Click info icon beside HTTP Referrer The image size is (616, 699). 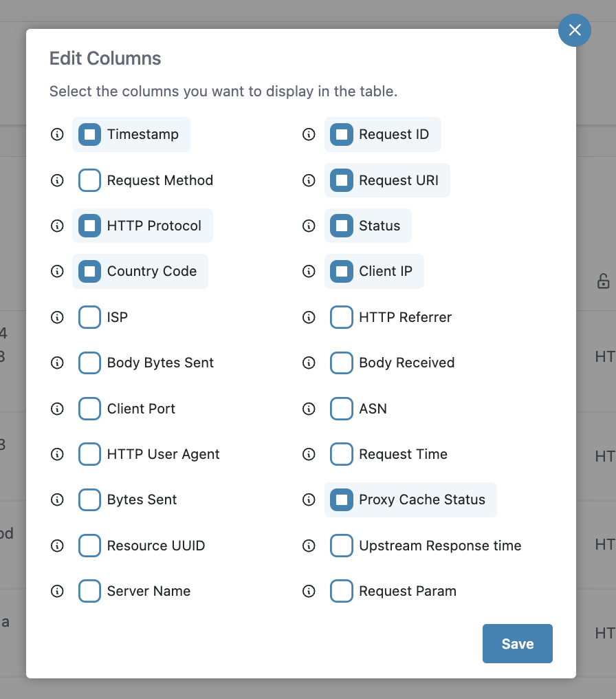click(x=309, y=317)
